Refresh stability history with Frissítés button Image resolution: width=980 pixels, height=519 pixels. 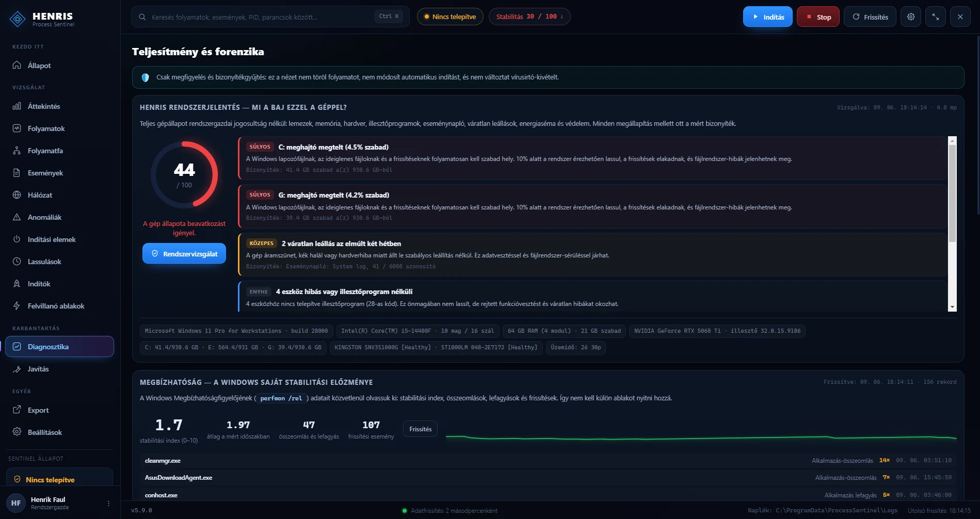[421, 429]
